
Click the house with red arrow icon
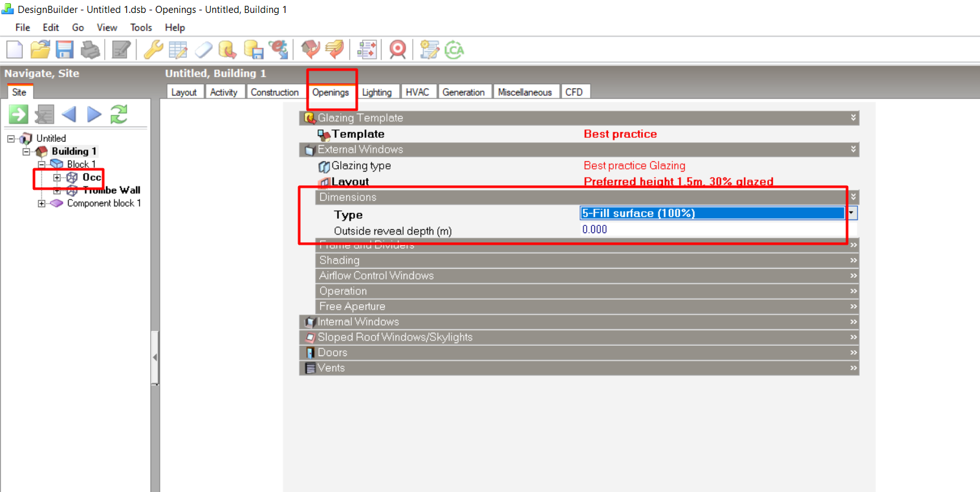[x=311, y=49]
